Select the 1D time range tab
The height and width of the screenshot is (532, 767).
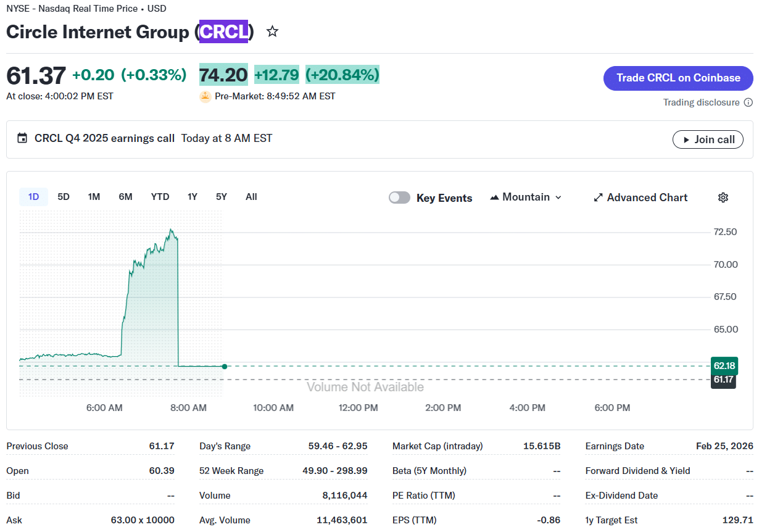point(33,197)
